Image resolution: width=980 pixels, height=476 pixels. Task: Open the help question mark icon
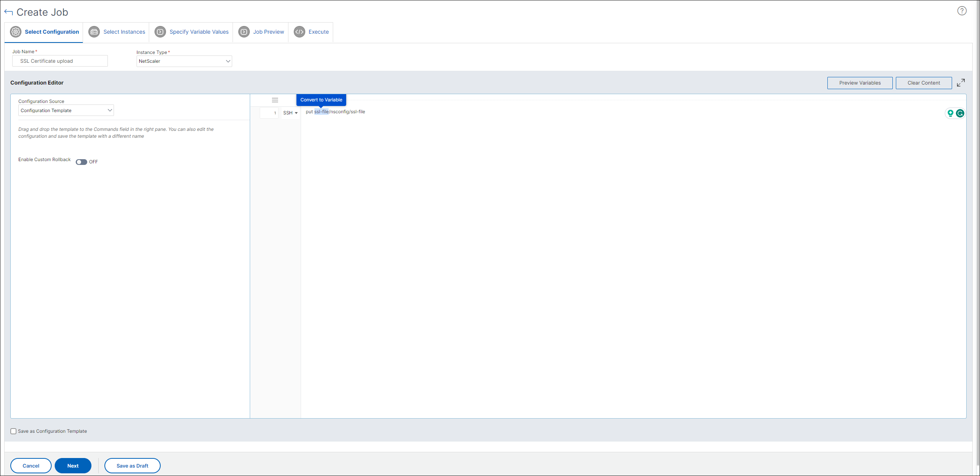[962, 11]
